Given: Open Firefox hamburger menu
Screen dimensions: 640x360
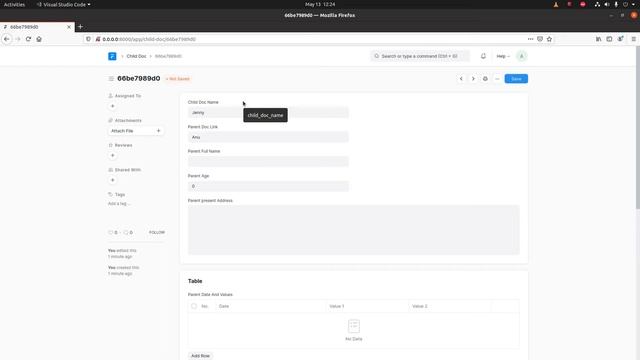Looking at the screenshot, I should pos(633,39).
